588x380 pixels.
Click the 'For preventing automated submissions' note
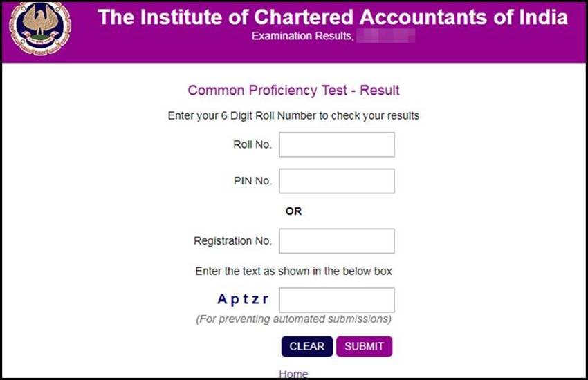tap(293, 319)
